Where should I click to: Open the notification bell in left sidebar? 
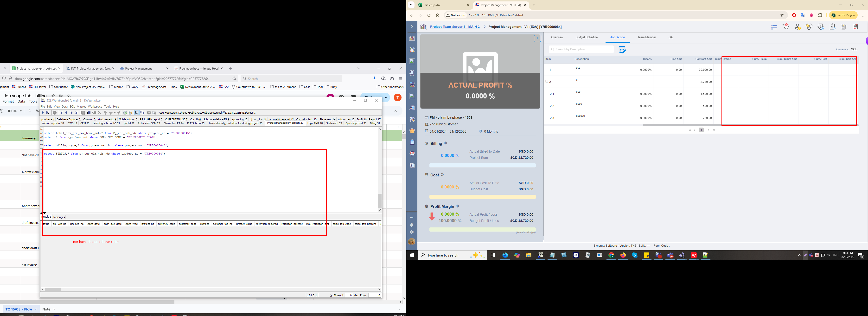click(x=411, y=225)
